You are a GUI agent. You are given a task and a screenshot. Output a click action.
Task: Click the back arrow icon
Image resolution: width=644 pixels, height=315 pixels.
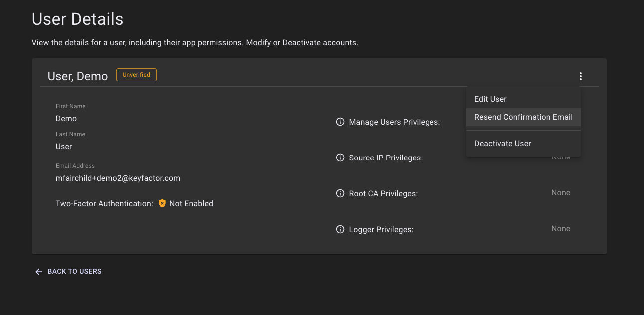pyautogui.click(x=39, y=272)
